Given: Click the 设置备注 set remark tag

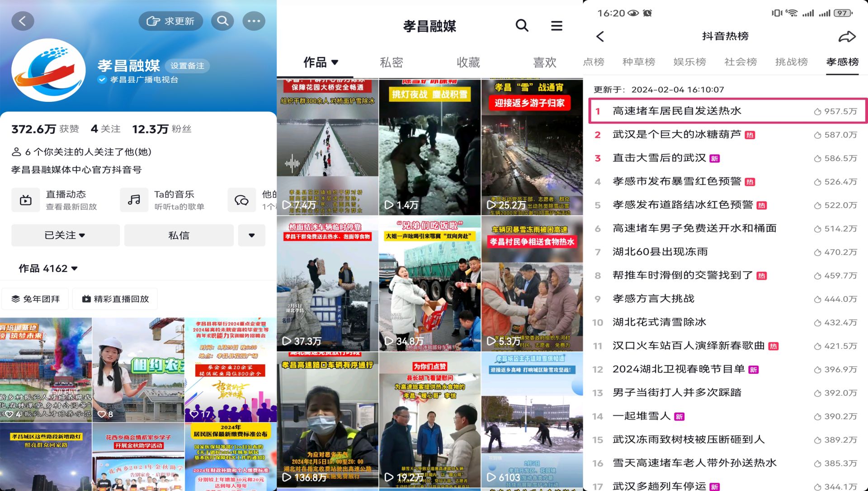Looking at the screenshot, I should 187,66.
